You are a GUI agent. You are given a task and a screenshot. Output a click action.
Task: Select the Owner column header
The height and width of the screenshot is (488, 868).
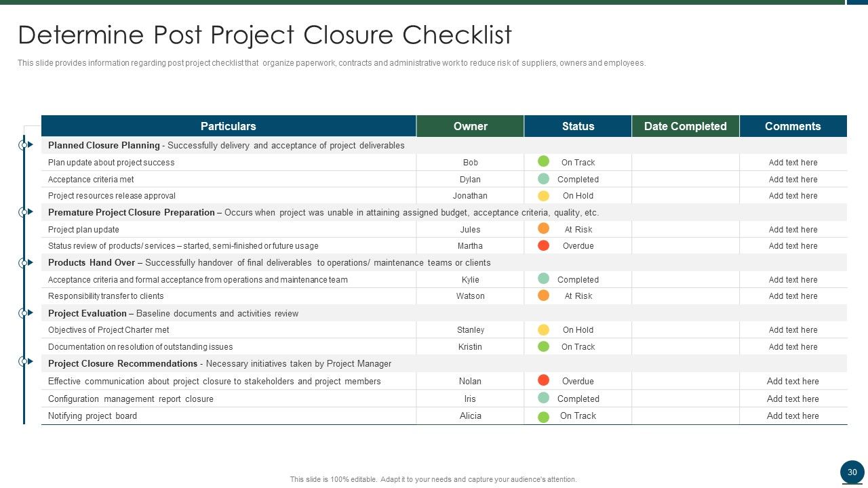470,126
